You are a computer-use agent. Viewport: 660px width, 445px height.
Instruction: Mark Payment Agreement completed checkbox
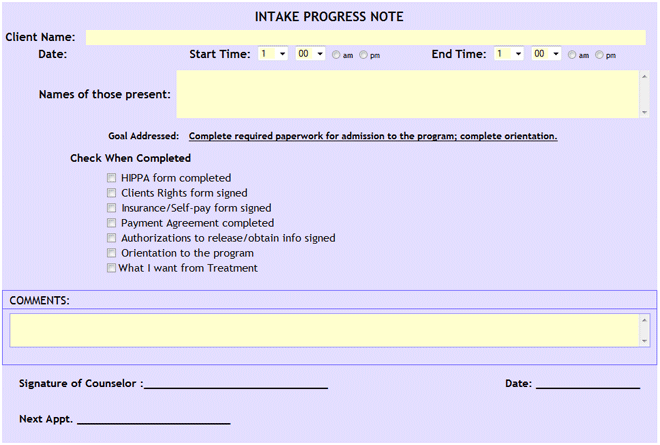click(x=111, y=223)
